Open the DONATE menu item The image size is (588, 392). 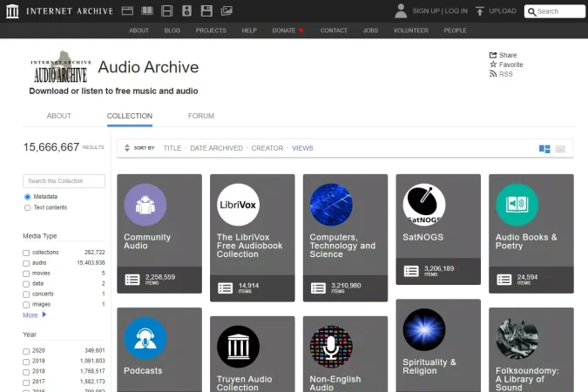(287, 30)
